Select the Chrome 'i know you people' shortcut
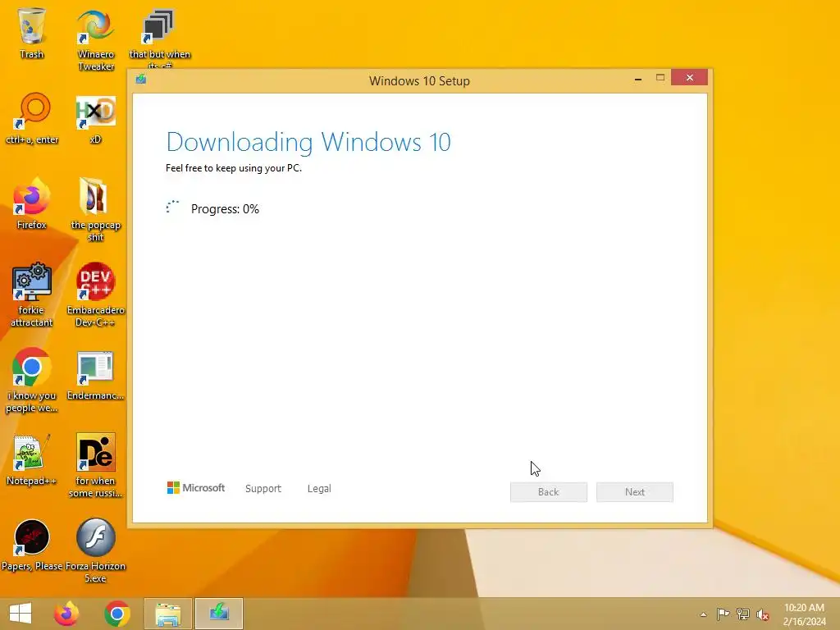Screen dimensions: 840x630 (x=32, y=381)
